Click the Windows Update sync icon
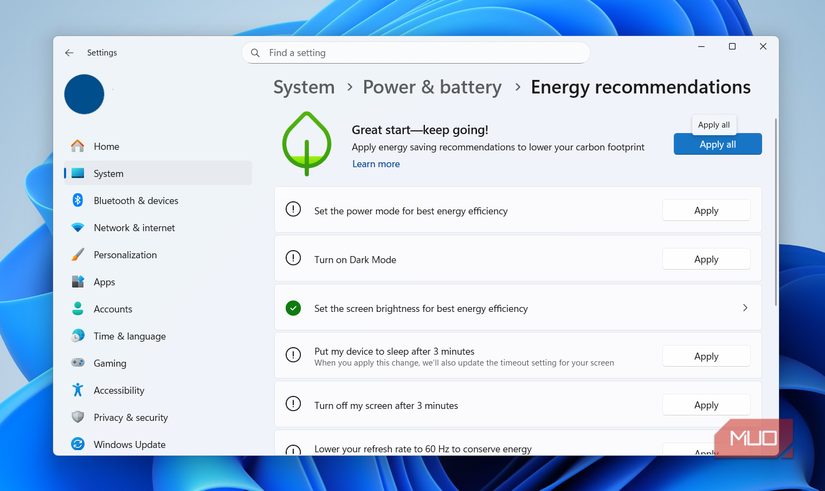Screen dimensions: 825x491 point(78,444)
